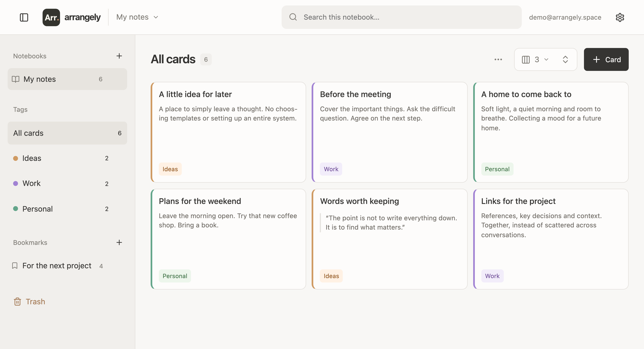Click the sort up-down arrows icon
This screenshot has width=644, height=349.
coord(565,59)
